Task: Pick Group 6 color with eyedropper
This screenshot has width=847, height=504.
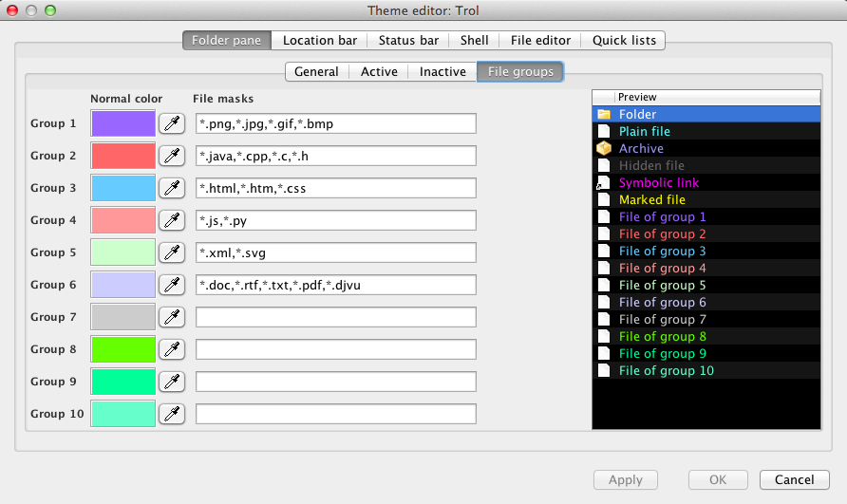Action: point(172,285)
